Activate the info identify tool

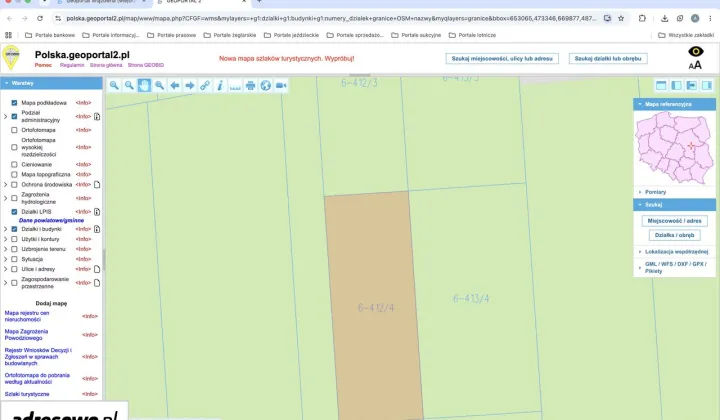(220, 85)
